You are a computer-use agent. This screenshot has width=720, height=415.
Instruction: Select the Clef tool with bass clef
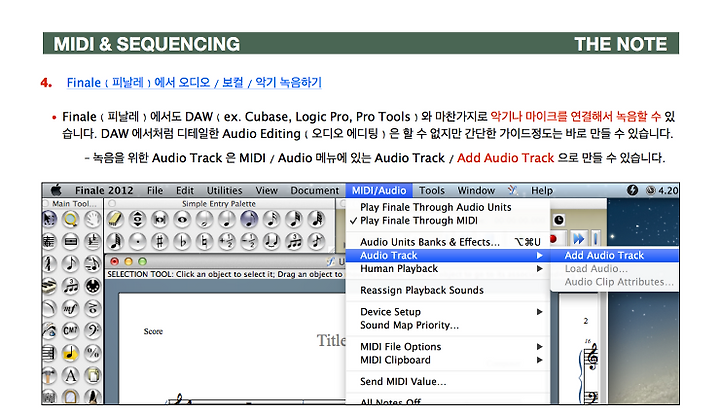click(x=93, y=331)
